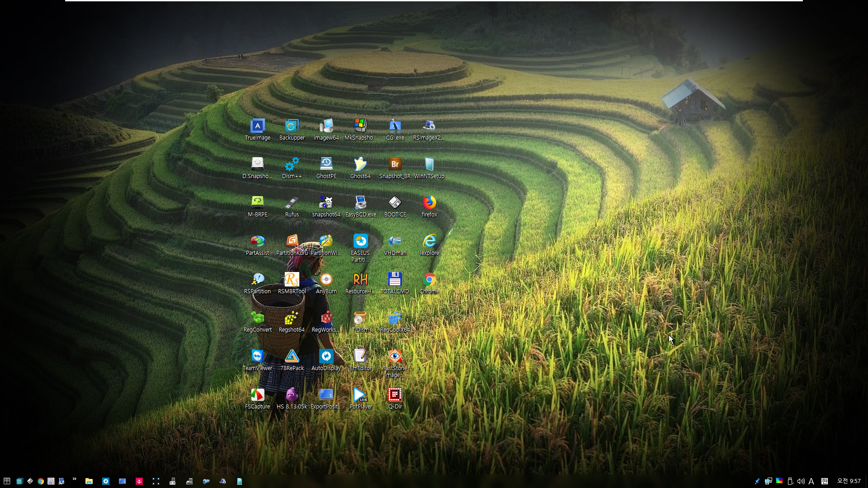
Task: Open the MkSnapshot shortcut with Windows flag
Action: [x=360, y=130]
